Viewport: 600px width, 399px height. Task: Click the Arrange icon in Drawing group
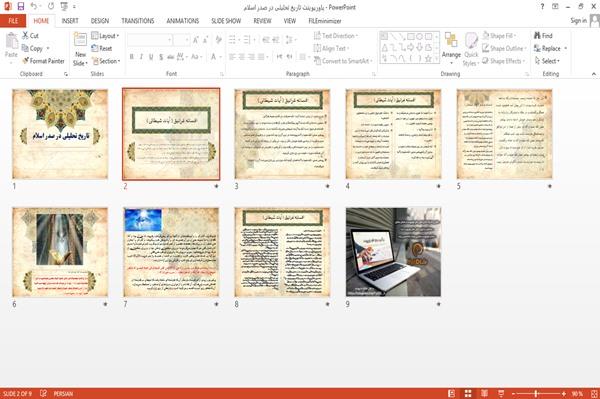[451, 41]
